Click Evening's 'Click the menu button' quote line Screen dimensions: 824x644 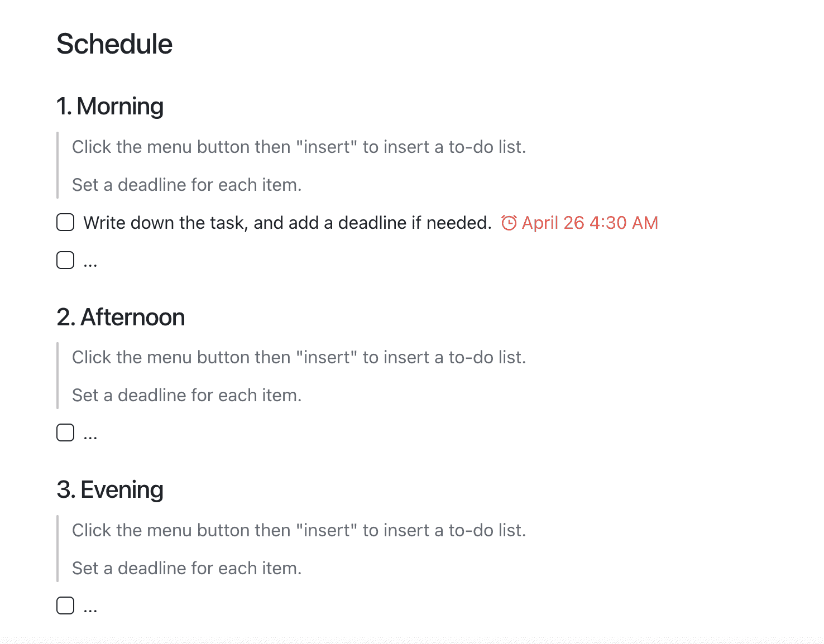coord(299,530)
